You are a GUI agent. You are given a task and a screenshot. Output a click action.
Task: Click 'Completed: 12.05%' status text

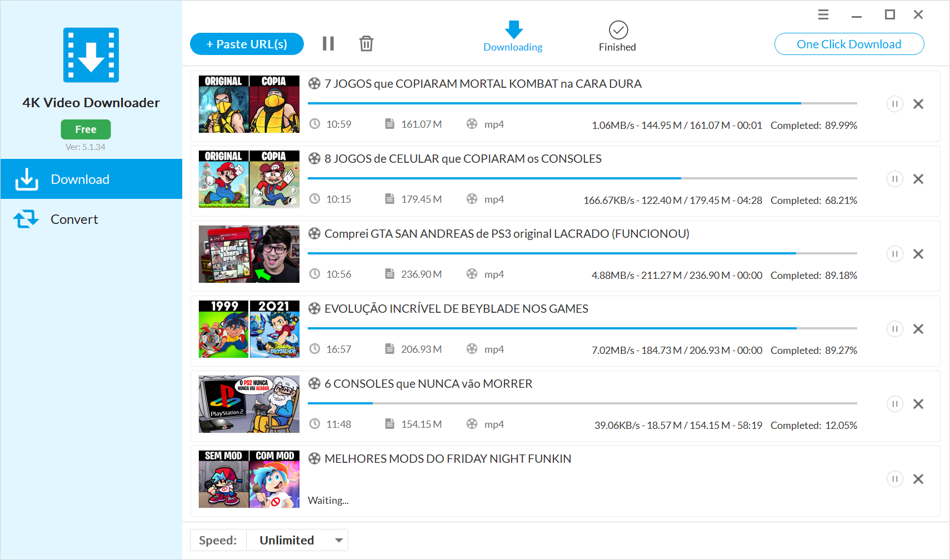point(814,426)
